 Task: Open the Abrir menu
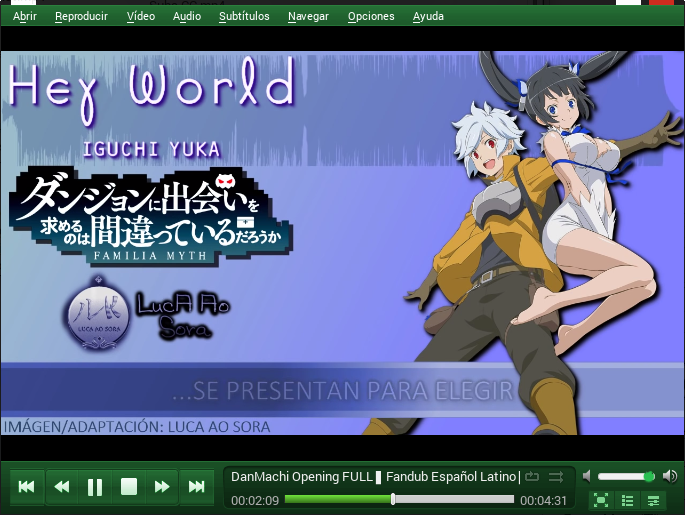(25, 16)
